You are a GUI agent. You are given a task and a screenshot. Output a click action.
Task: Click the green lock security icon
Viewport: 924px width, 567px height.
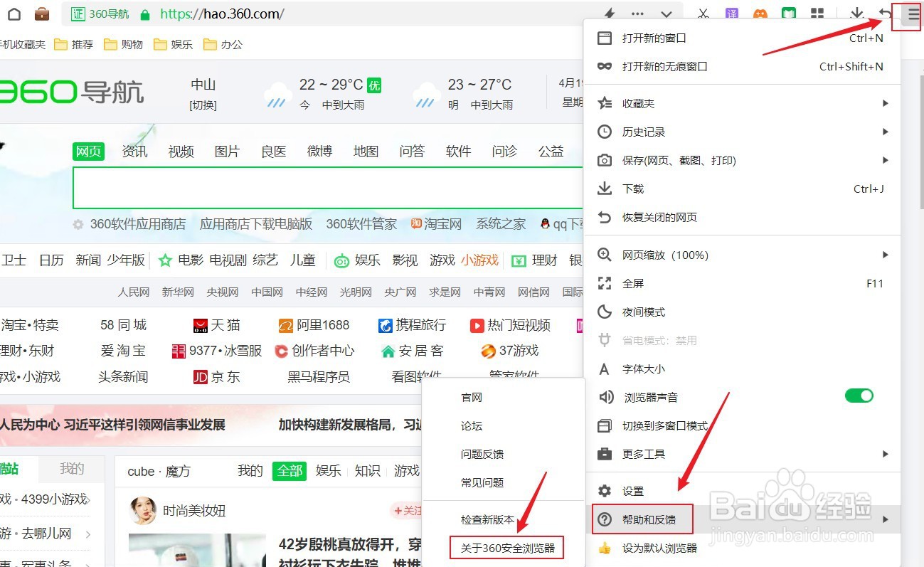pyautogui.click(x=146, y=14)
